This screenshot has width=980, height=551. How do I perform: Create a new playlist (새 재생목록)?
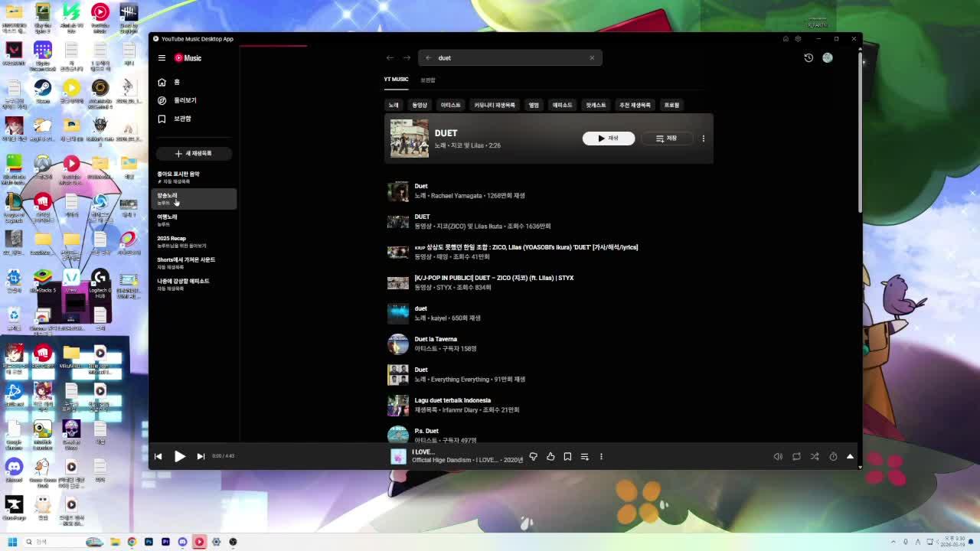coord(193,153)
